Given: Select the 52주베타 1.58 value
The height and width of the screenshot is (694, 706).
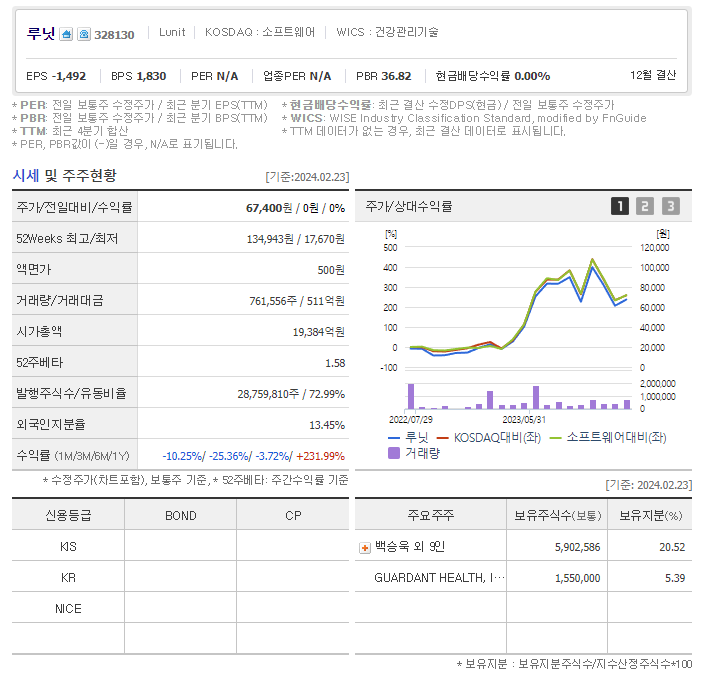Looking at the screenshot, I should point(335,363).
